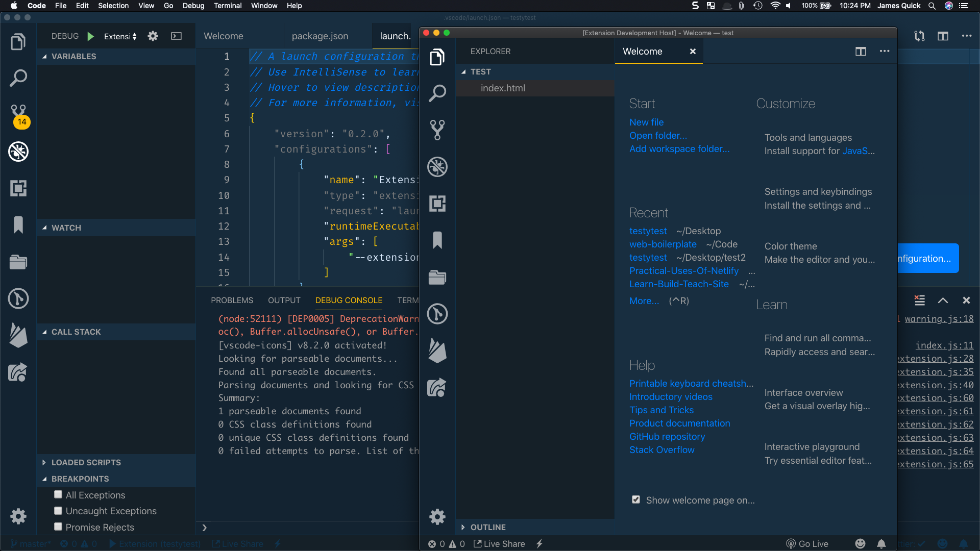Enable Uncaught Exceptions breakpoint
The height and width of the screenshot is (551, 980).
click(x=58, y=511)
